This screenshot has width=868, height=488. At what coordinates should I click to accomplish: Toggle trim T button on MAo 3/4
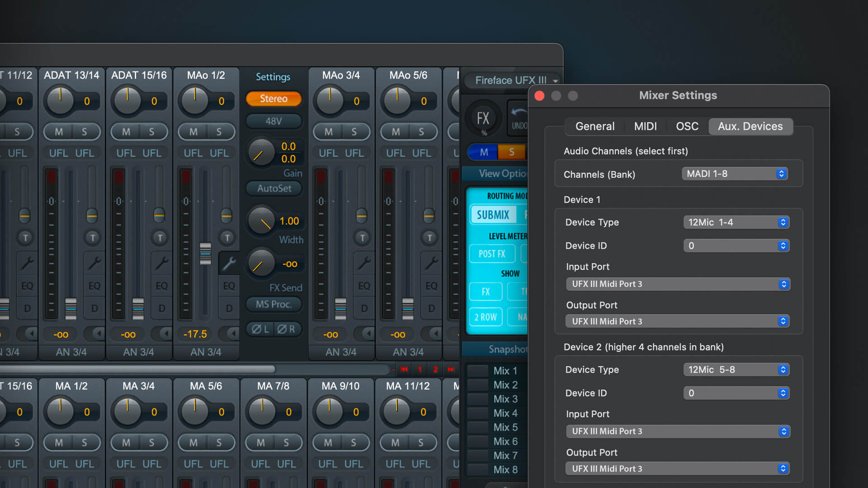[362, 238]
